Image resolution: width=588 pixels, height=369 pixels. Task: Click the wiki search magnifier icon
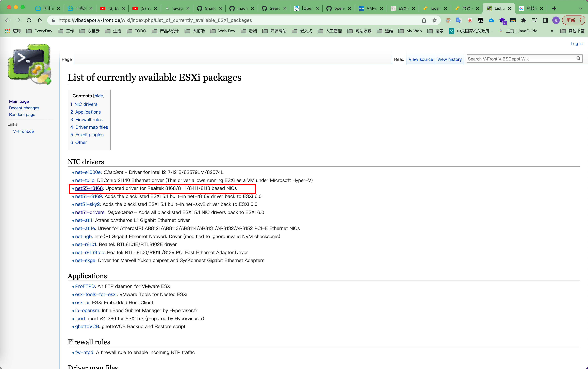point(578,58)
